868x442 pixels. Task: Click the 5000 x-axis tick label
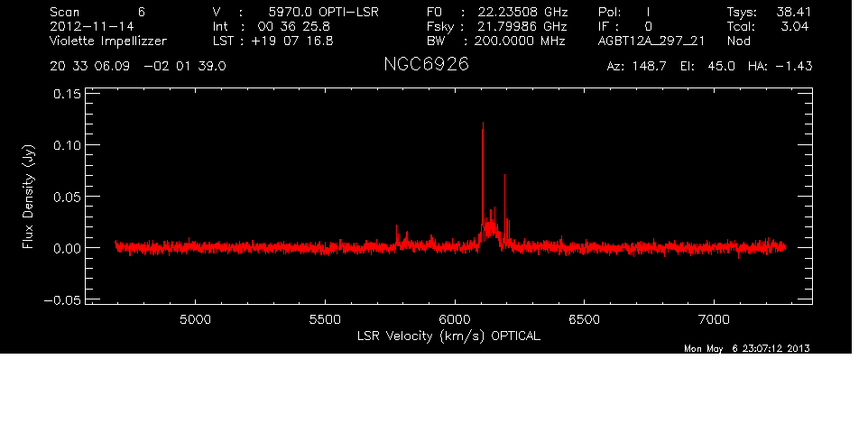click(x=196, y=319)
